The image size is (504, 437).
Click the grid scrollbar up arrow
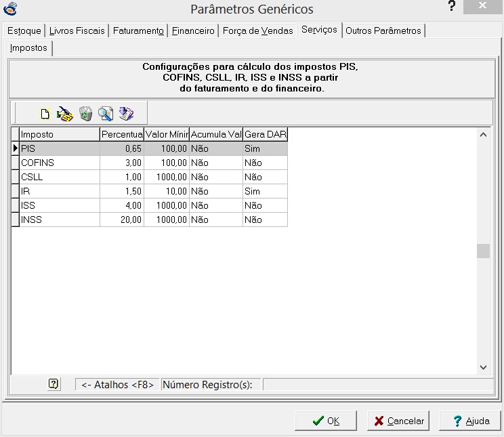(483, 135)
